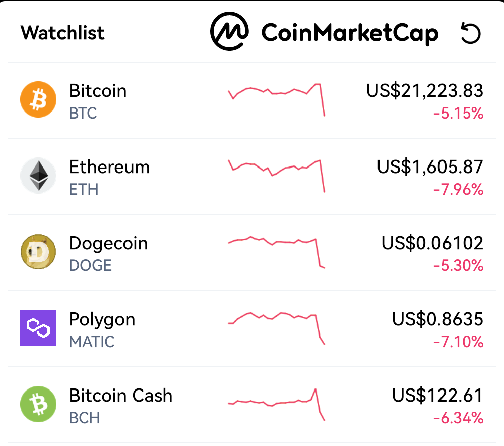Click the Watchlist heading
Viewport: 504px width, 446px height.
(x=62, y=33)
